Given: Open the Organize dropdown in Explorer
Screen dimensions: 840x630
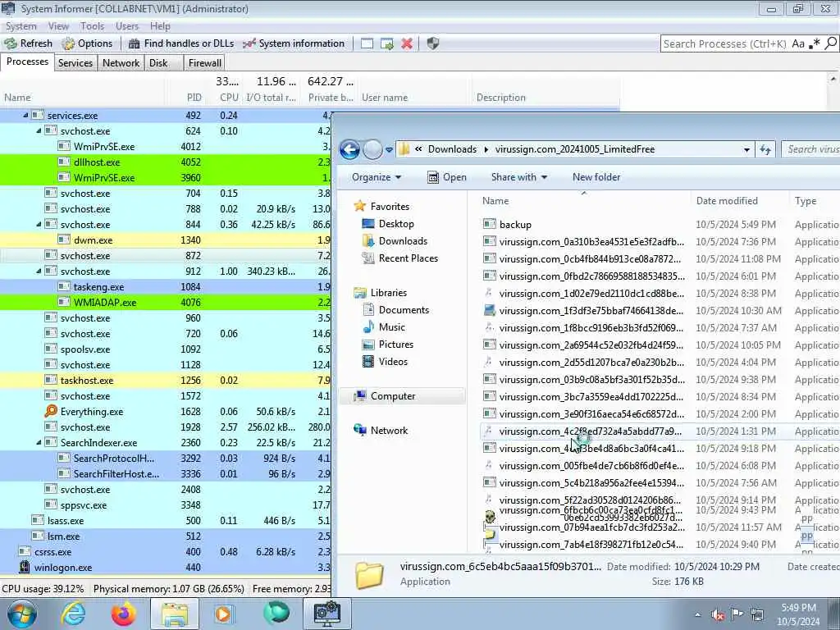Looking at the screenshot, I should 377,177.
